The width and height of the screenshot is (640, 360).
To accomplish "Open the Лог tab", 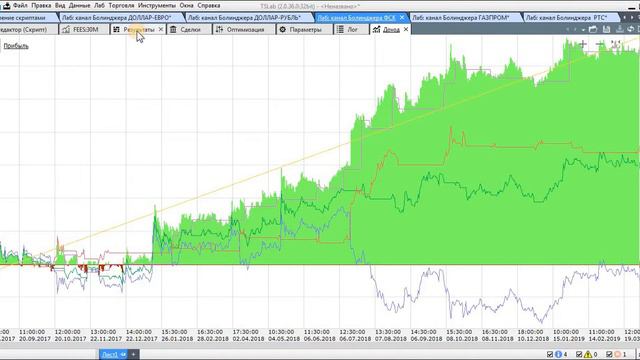I will 352,29.
